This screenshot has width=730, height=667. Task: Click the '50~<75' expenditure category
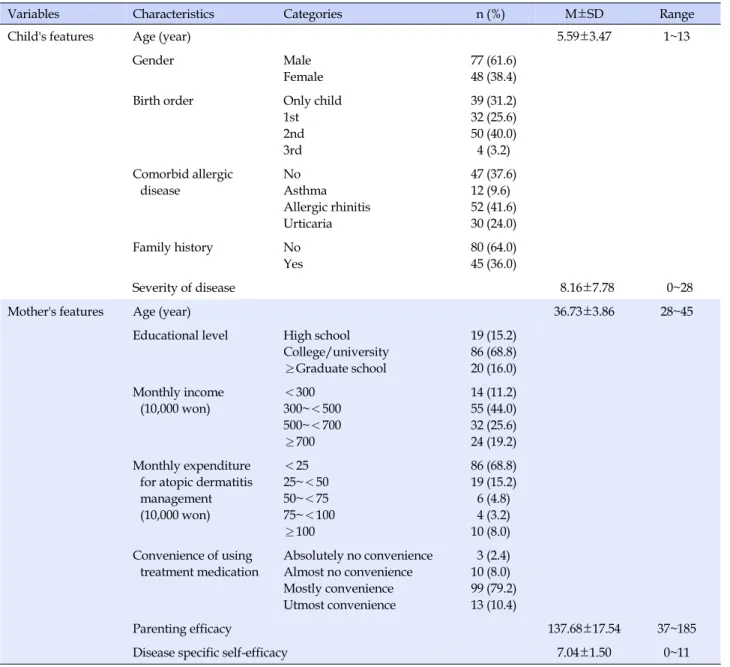point(306,499)
